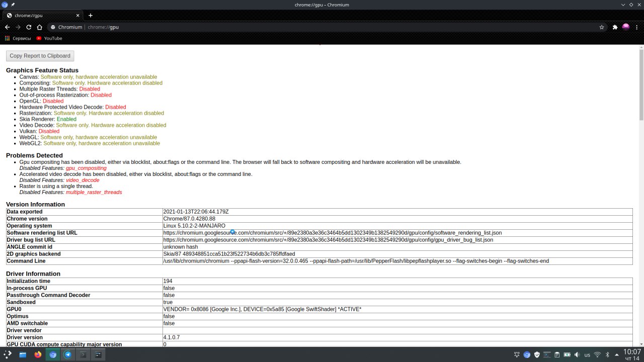Viewport: 644px width, 362px height.
Task: Open the clipboard tray icon
Action: pos(557,354)
